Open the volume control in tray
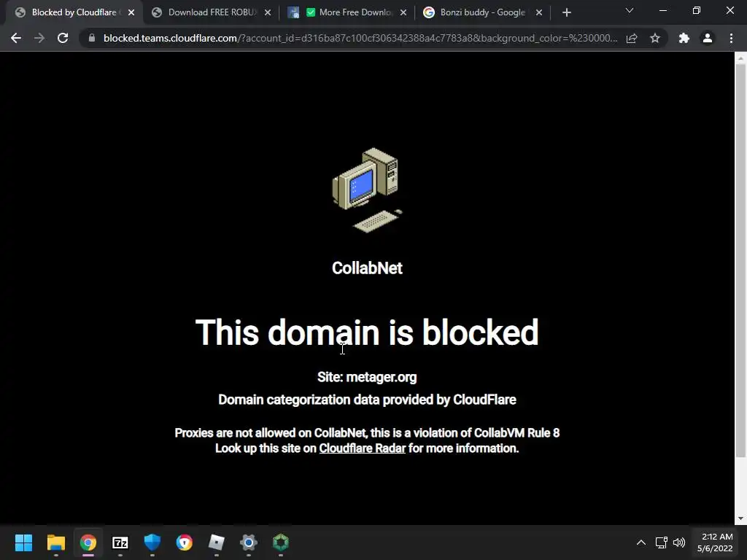 point(679,542)
